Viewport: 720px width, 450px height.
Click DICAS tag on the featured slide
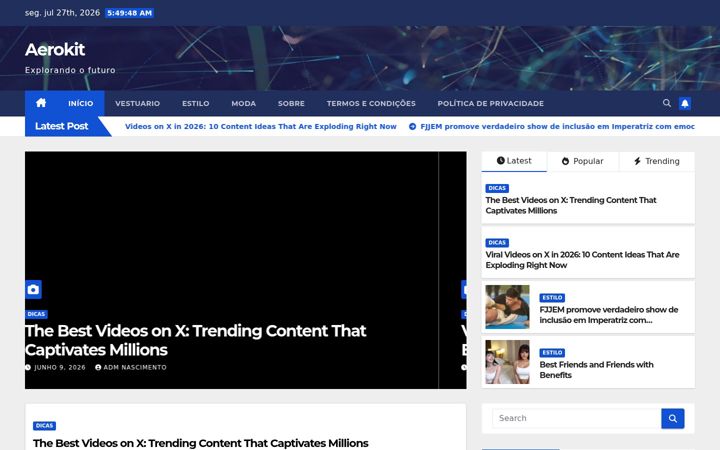click(36, 315)
